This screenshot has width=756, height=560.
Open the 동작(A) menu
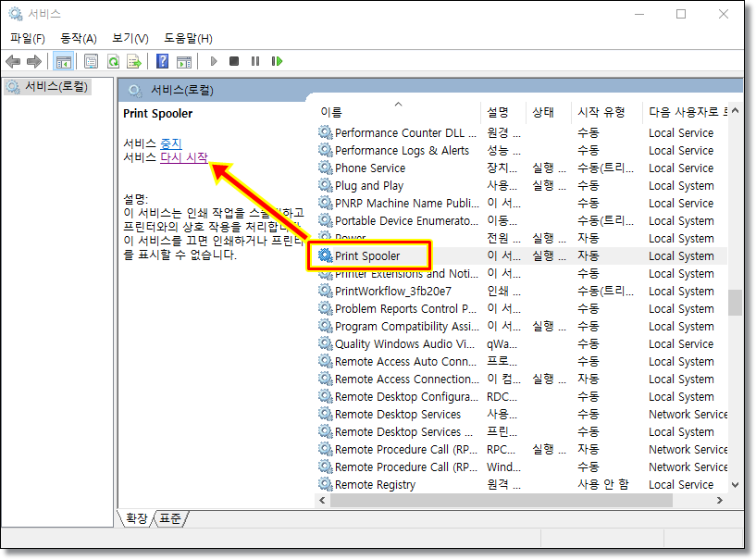tap(79, 39)
